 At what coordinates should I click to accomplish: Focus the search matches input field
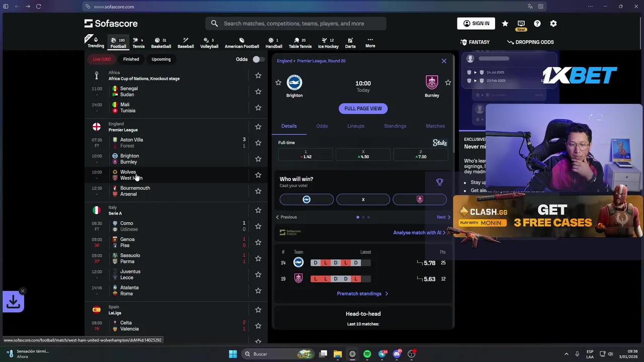[x=296, y=24]
